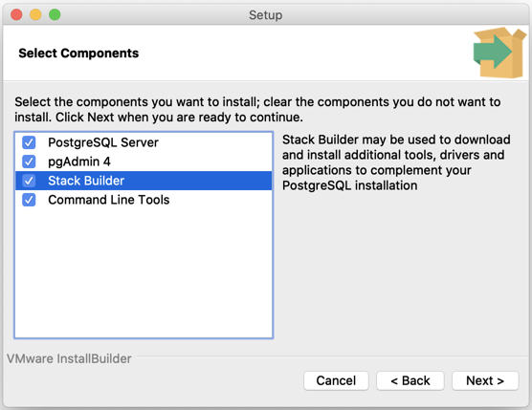Click the VMware InstallBuilder label
Viewport: 532px width, 410px height.
point(69,358)
